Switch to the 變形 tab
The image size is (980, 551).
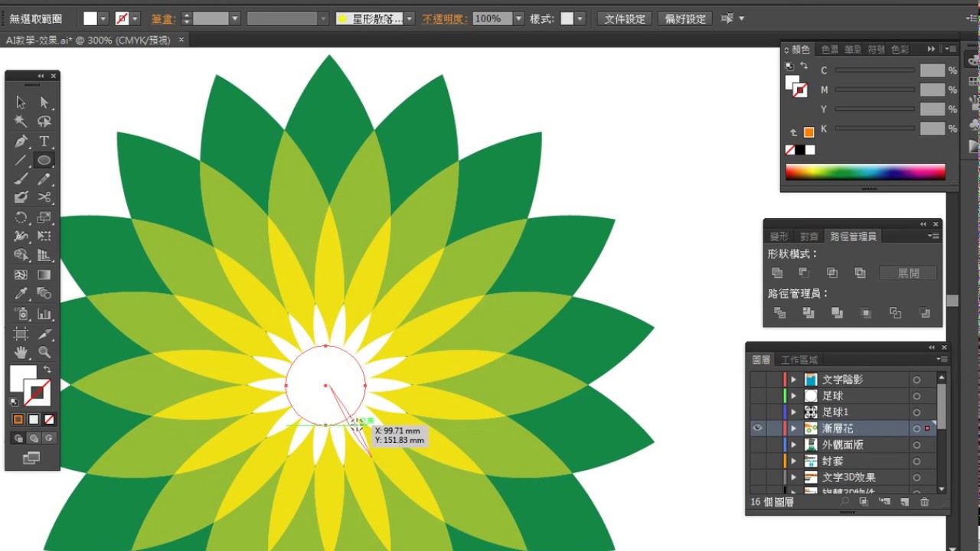coord(779,236)
